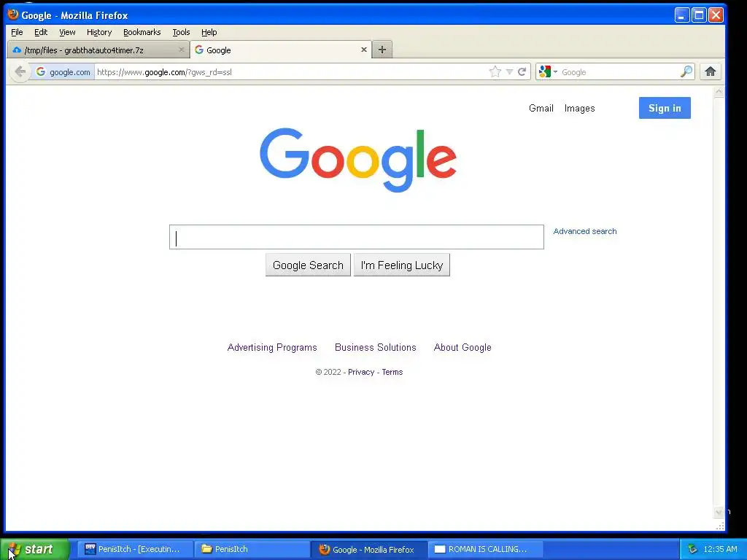Click the Sign in button
Image resolution: width=747 pixels, height=560 pixels.
[665, 108]
